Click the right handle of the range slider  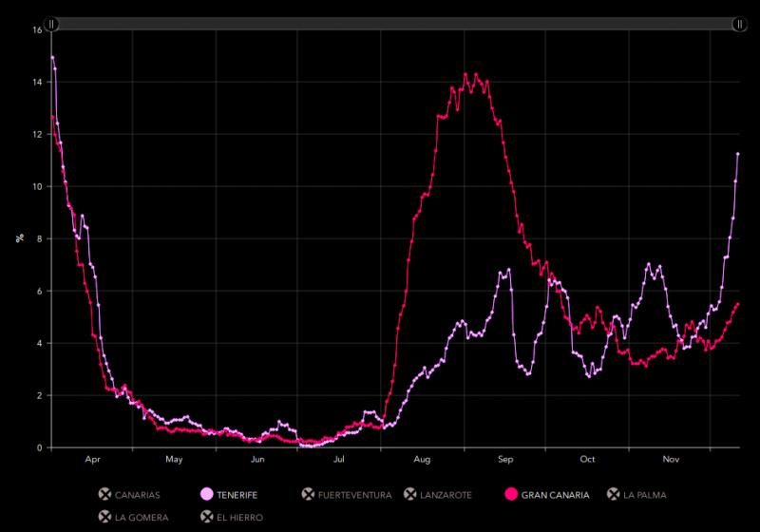click(x=739, y=24)
